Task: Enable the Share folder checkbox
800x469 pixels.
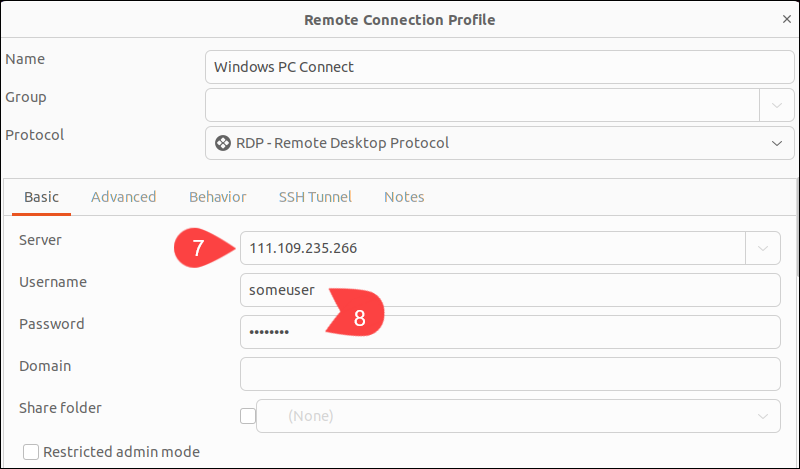Action: (x=248, y=416)
